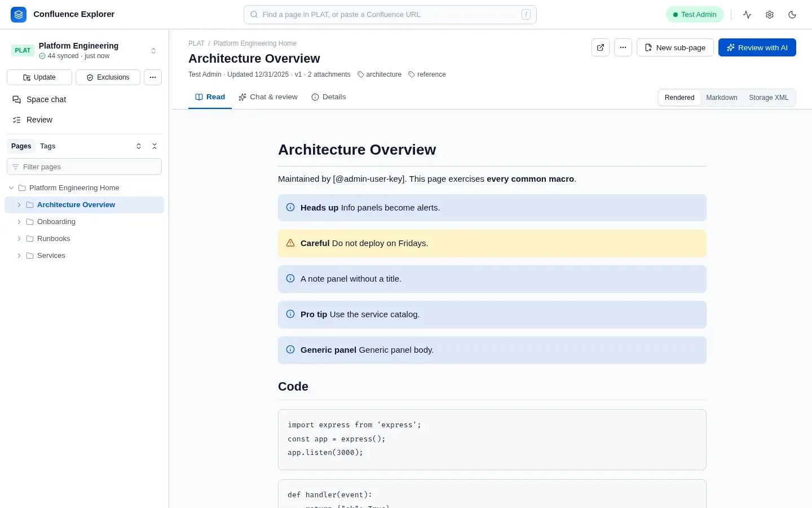Expand all pages in tree
This screenshot has height=508, width=812.
tap(139, 146)
